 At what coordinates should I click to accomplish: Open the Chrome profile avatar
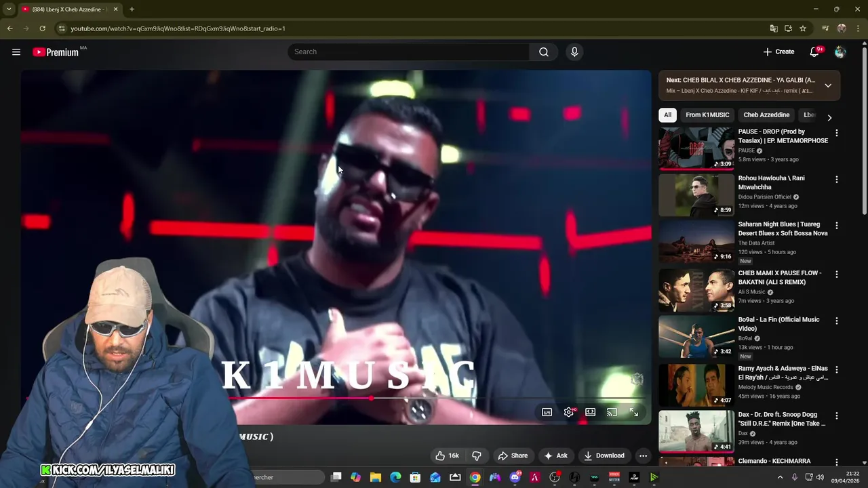coord(842,28)
